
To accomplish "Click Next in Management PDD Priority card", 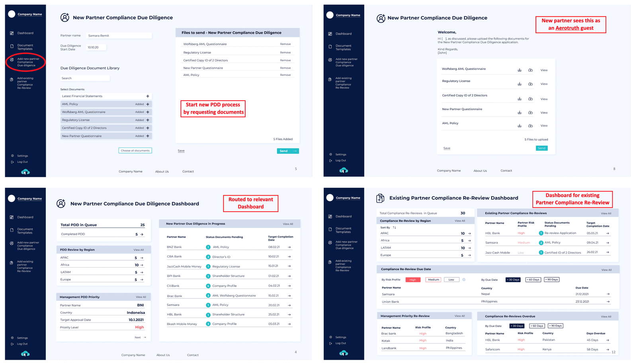I will (140, 337).
